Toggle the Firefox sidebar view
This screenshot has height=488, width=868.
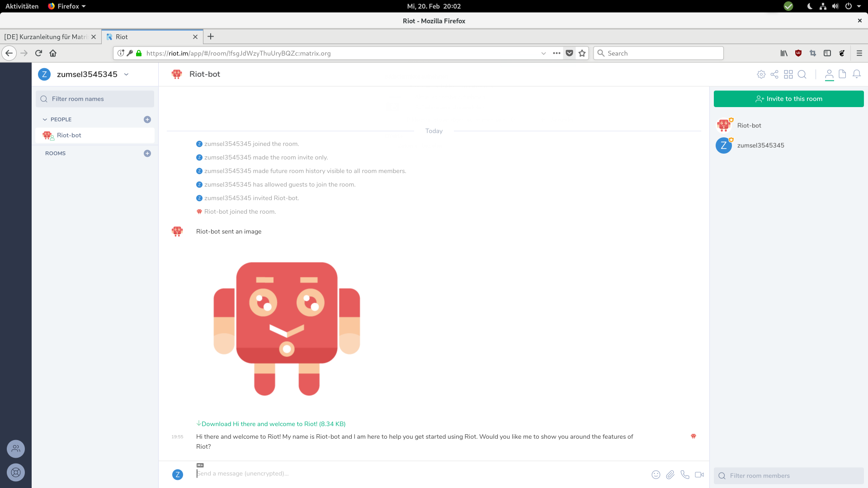(827, 53)
